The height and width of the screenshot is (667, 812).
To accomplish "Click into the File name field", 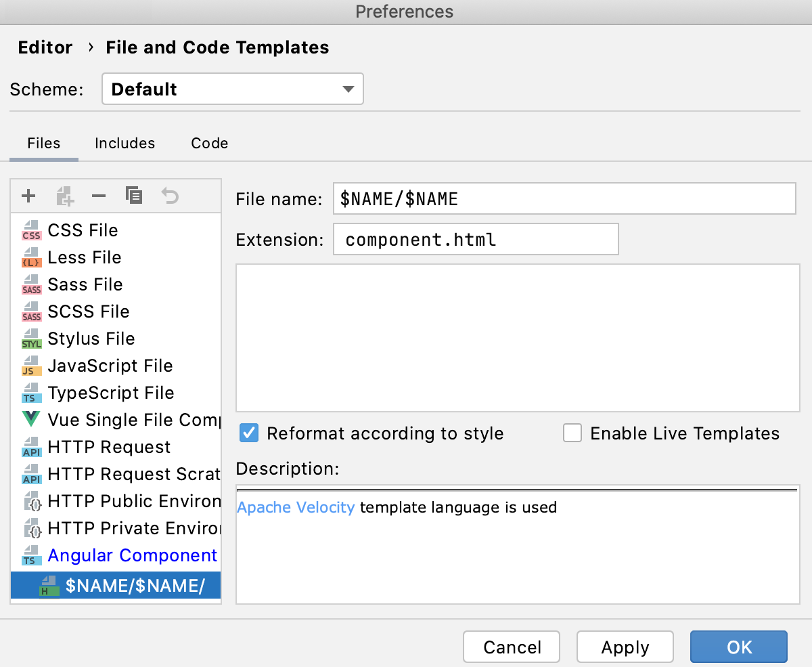I will point(564,198).
